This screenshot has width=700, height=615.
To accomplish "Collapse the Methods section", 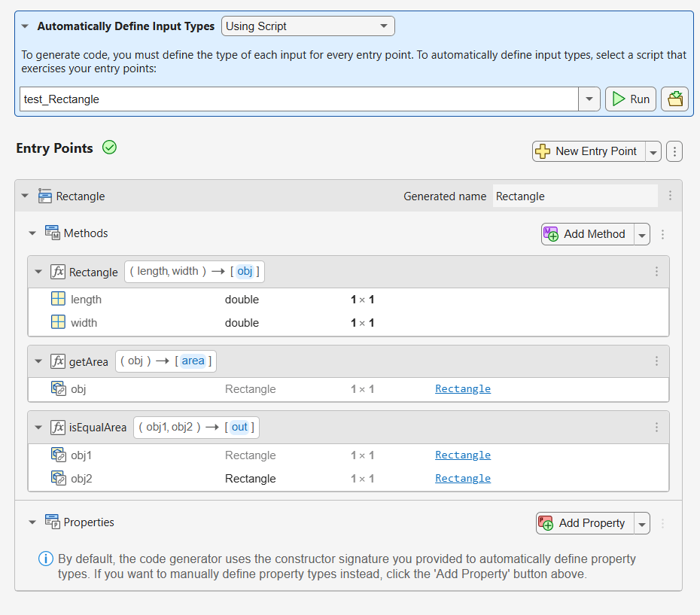I will click(x=32, y=233).
